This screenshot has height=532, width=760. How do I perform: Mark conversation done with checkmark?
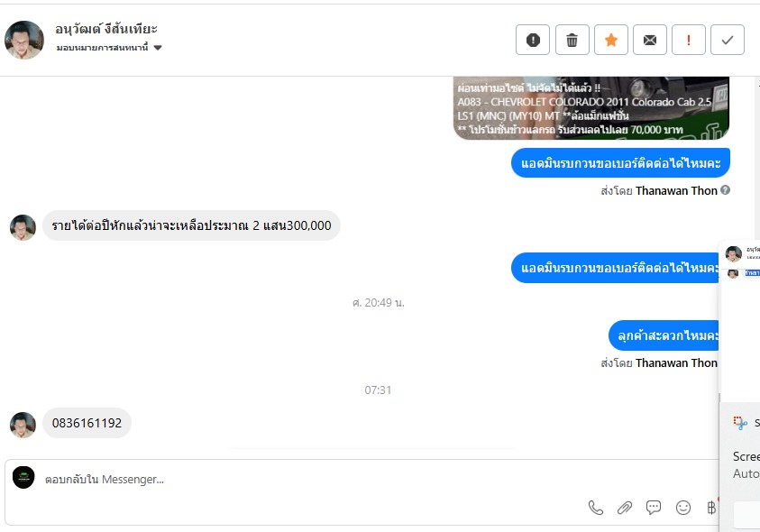(x=727, y=40)
